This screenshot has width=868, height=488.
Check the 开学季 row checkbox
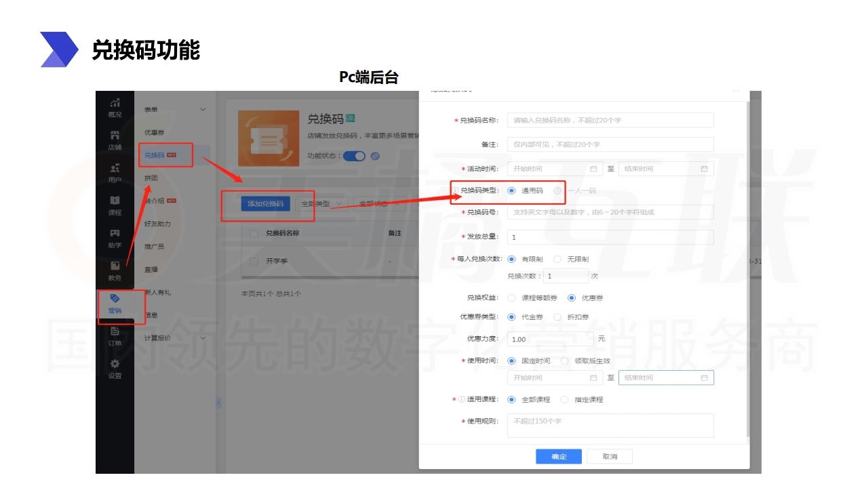(x=254, y=261)
